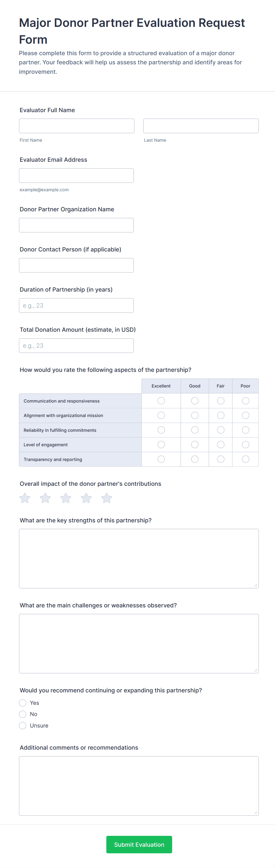The image size is (275, 868).
Task: Rate Communication and responsiveness as Excellent
Action: pos(161,401)
